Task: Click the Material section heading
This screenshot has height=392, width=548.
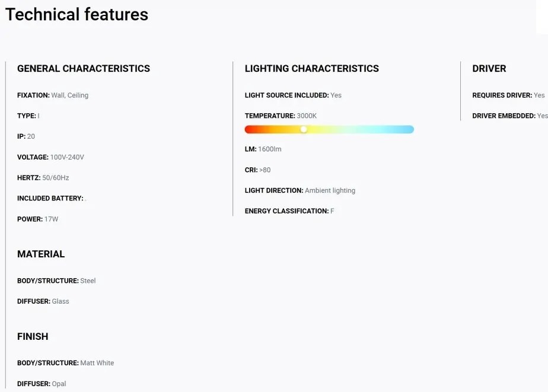Action: tap(41, 254)
